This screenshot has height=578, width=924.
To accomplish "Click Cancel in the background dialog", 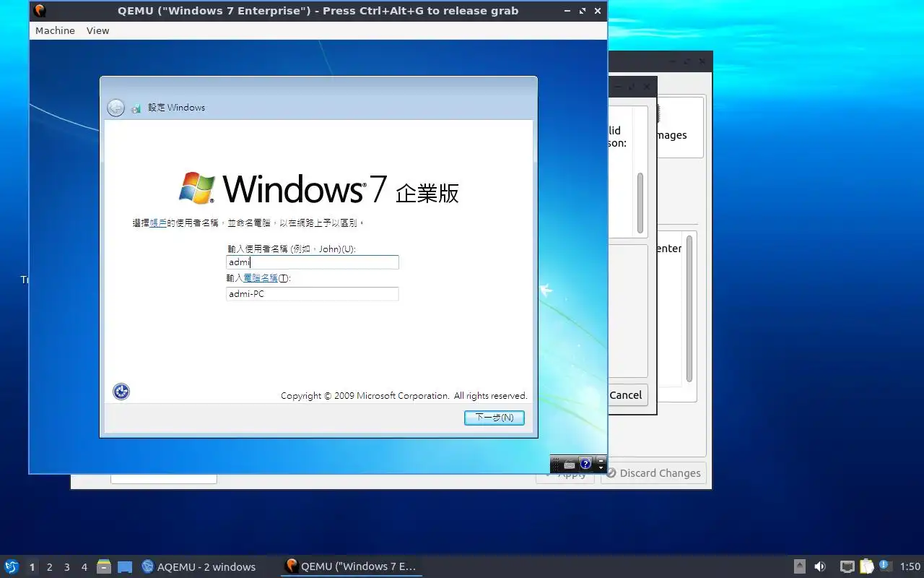I will coord(625,395).
